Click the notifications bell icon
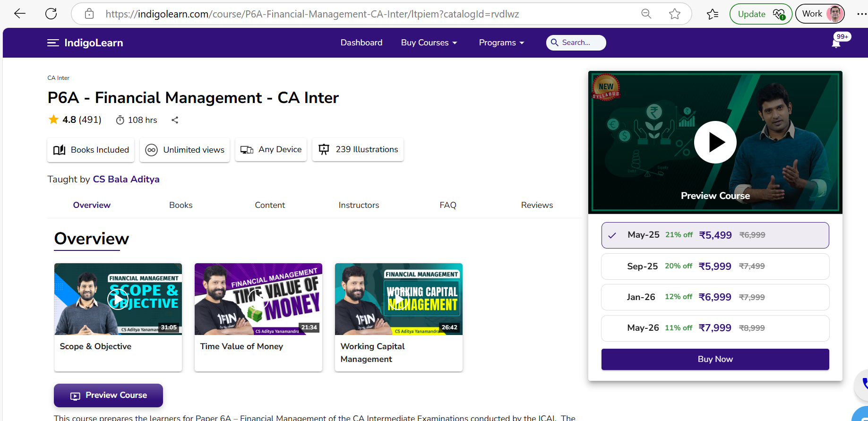This screenshot has width=868, height=421. tap(836, 43)
